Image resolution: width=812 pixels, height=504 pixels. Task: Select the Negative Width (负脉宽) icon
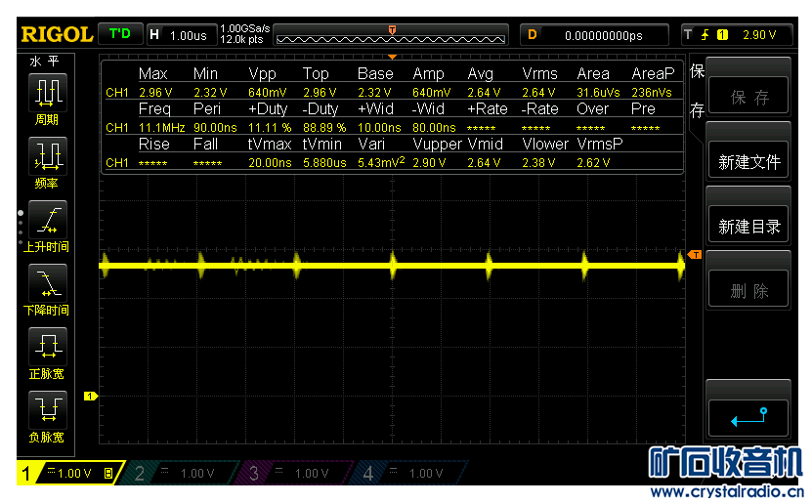pyautogui.click(x=47, y=409)
